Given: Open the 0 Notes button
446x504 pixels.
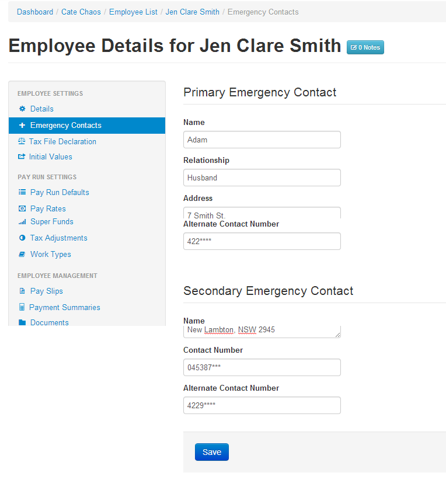Looking at the screenshot, I should [365, 47].
